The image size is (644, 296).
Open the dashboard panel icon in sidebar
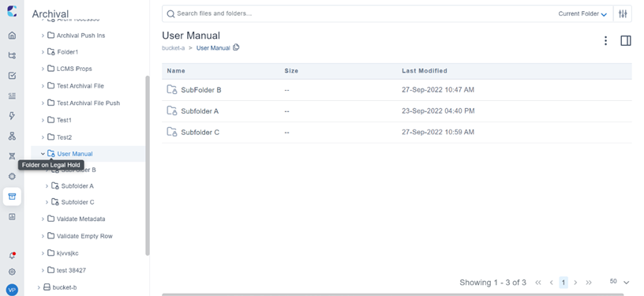(x=12, y=216)
